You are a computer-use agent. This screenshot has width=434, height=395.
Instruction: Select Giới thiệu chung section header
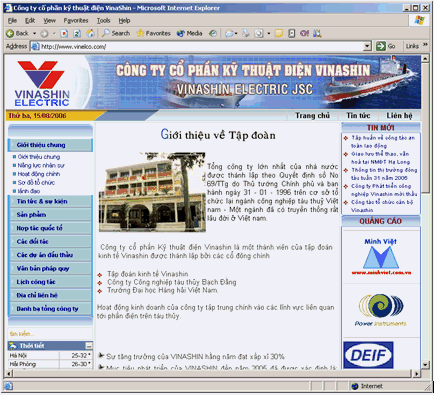coord(50,145)
